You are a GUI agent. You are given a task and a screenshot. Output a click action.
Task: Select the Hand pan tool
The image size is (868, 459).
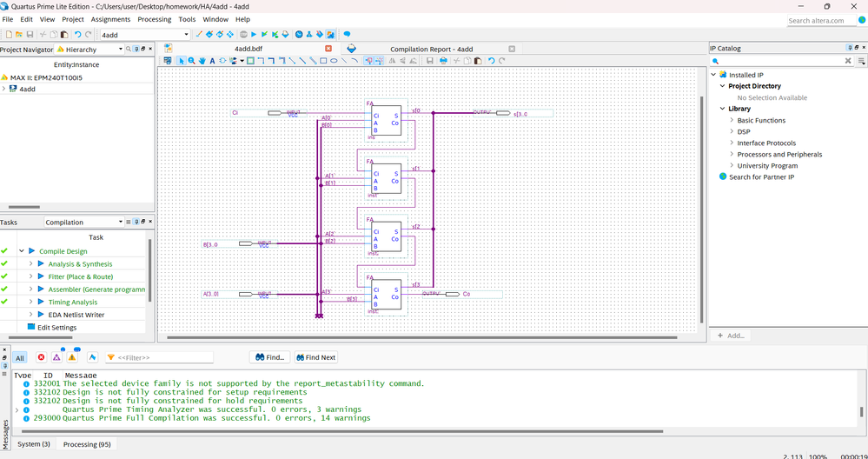(202, 61)
